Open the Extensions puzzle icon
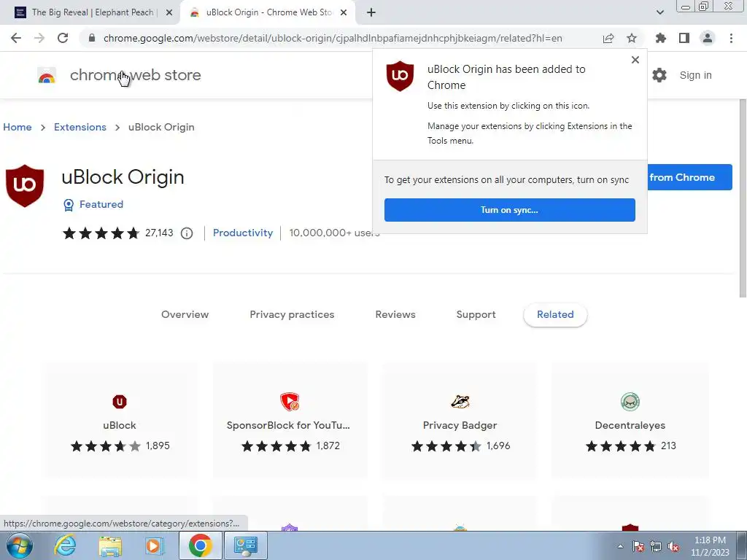 click(x=661, y=38)
